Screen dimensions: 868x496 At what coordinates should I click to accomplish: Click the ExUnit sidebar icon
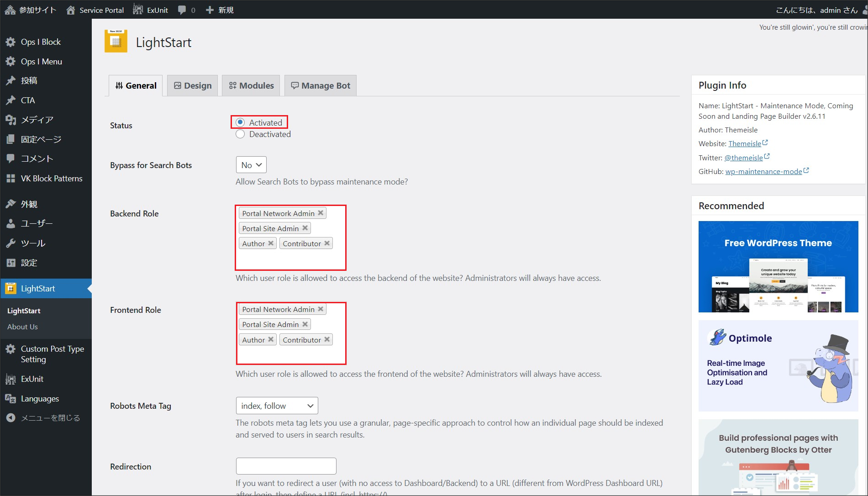click(11, 379)
